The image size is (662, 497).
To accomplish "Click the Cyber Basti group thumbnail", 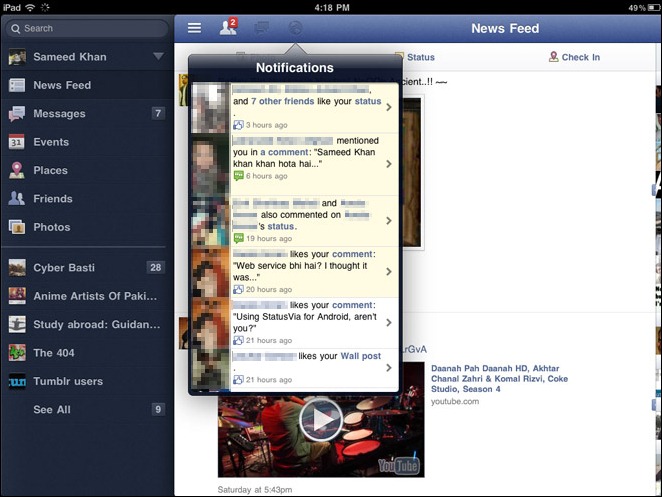I will (17, 268).
